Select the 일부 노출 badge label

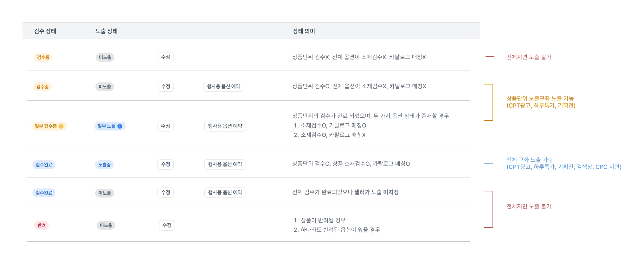pos(106,126)
